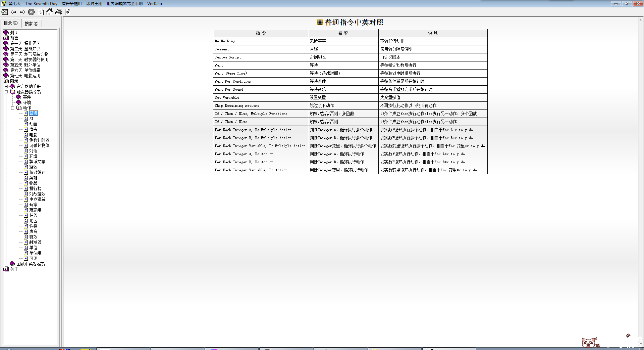The image size is (644, 350).
Task: Switch to the 搜索(S) tab
Action: click(31, 23)
